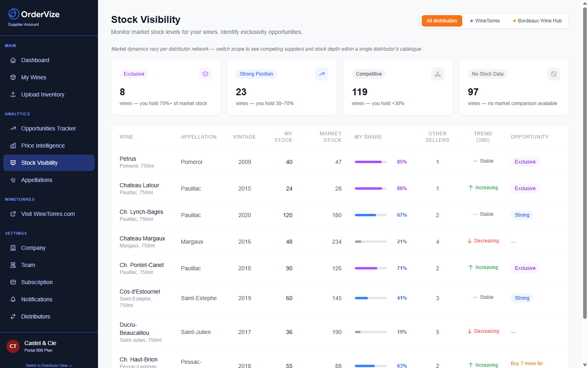The image size is (588, 368).
Task: Open the Dashboard page
Action: (49, 60)
